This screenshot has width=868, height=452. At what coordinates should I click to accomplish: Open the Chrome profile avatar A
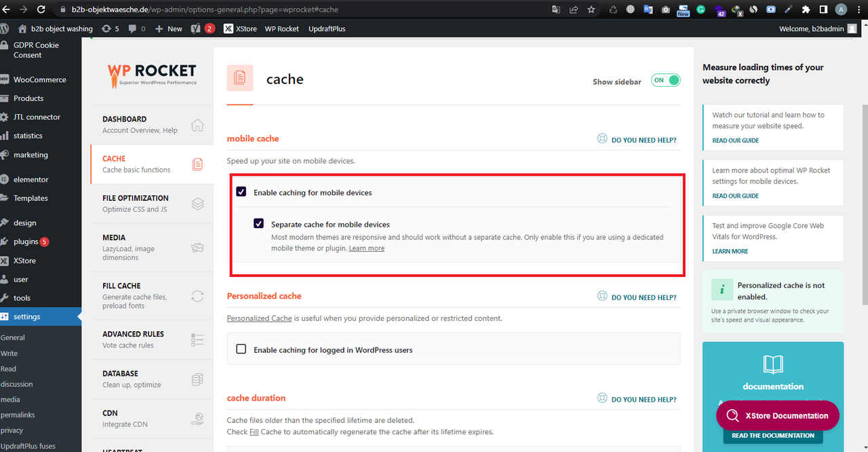pos(842,10)
